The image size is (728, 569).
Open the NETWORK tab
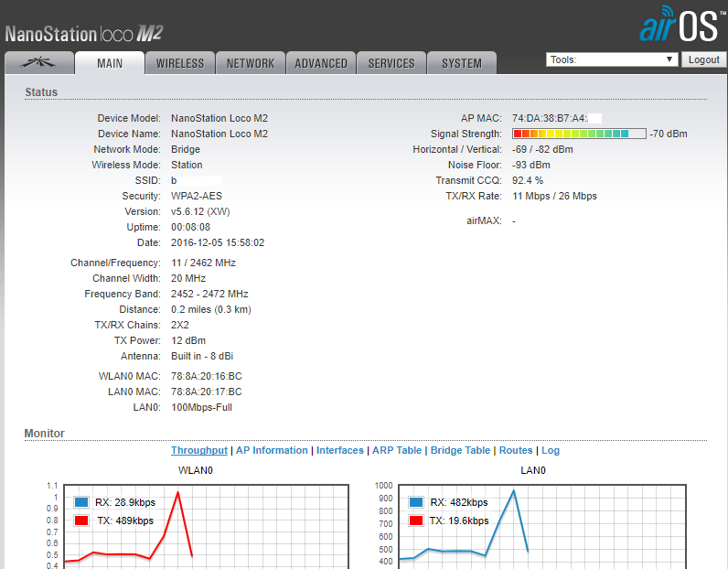pos(251,63)
